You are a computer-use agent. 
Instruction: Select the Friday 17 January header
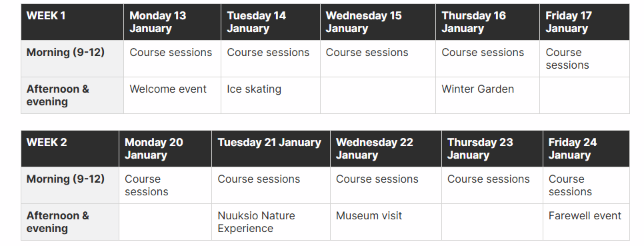[x=585, y=22]
